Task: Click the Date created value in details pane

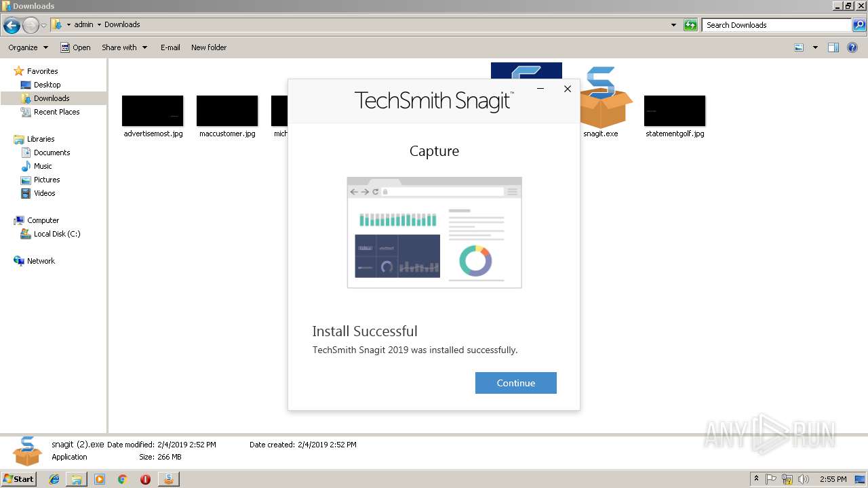Action: (327, 445)
